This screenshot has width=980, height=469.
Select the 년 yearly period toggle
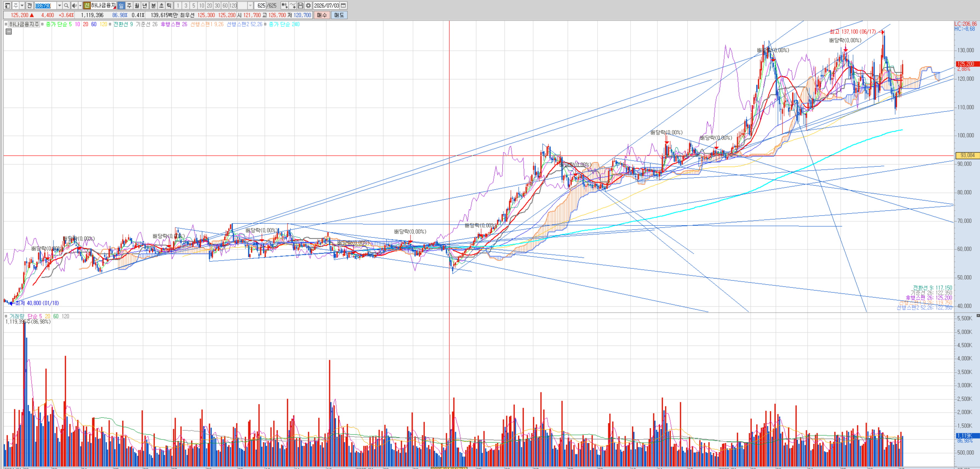(x=144, y=6)
